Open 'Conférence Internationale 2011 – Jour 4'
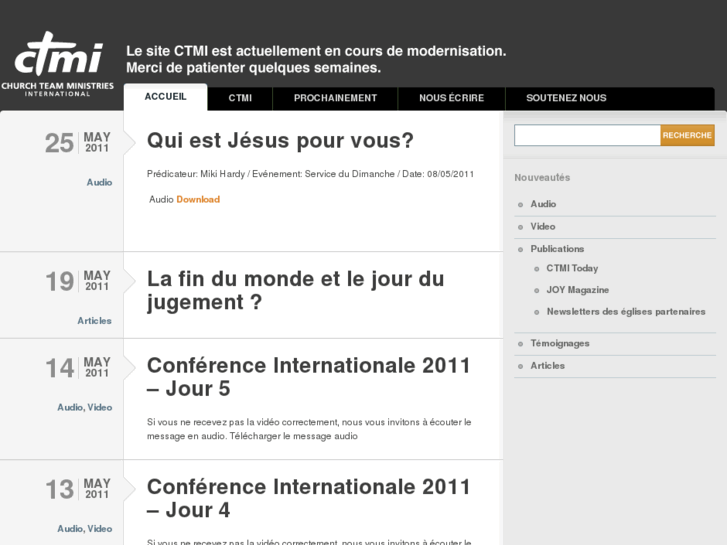The height and width of the screenshot is (545, 727). click(308, 499)
